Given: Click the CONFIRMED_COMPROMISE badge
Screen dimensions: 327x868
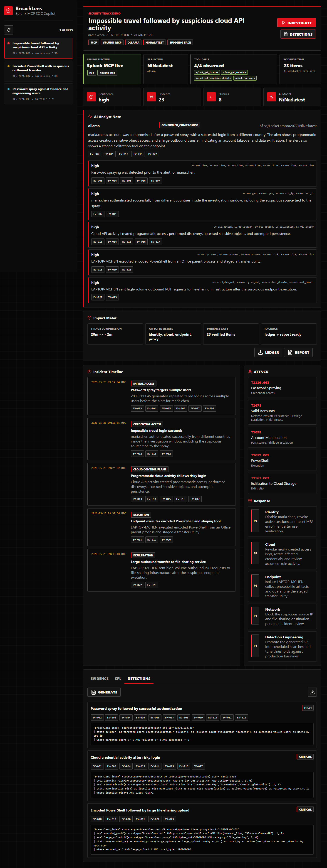Looking at the screenshot, I should [x=179, y=125].
